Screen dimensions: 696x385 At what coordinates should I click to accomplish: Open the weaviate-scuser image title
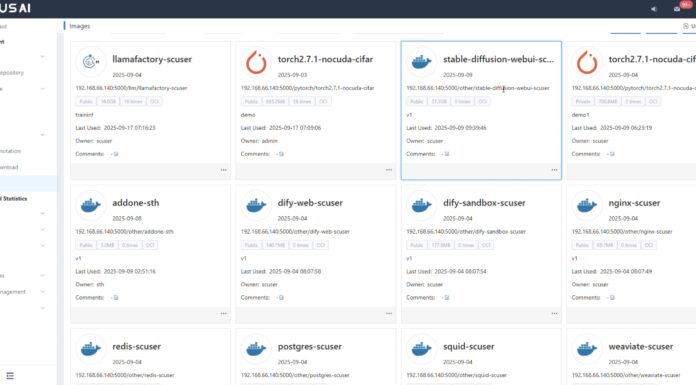click(x=641, y=346)
